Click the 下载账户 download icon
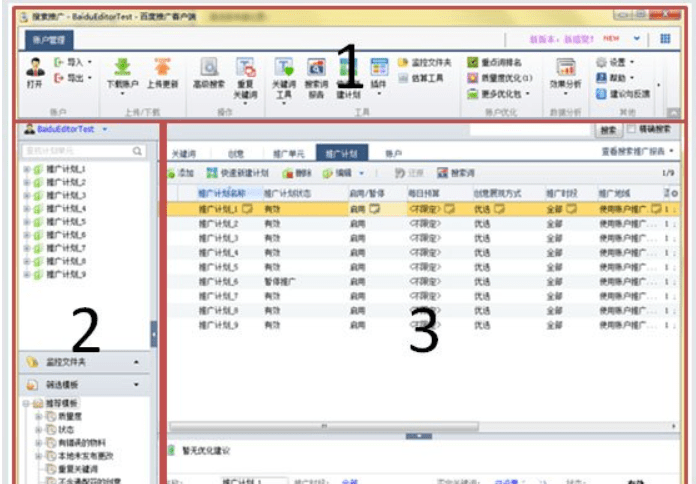Viewport: 696px width, 484px height. [123, 67]
